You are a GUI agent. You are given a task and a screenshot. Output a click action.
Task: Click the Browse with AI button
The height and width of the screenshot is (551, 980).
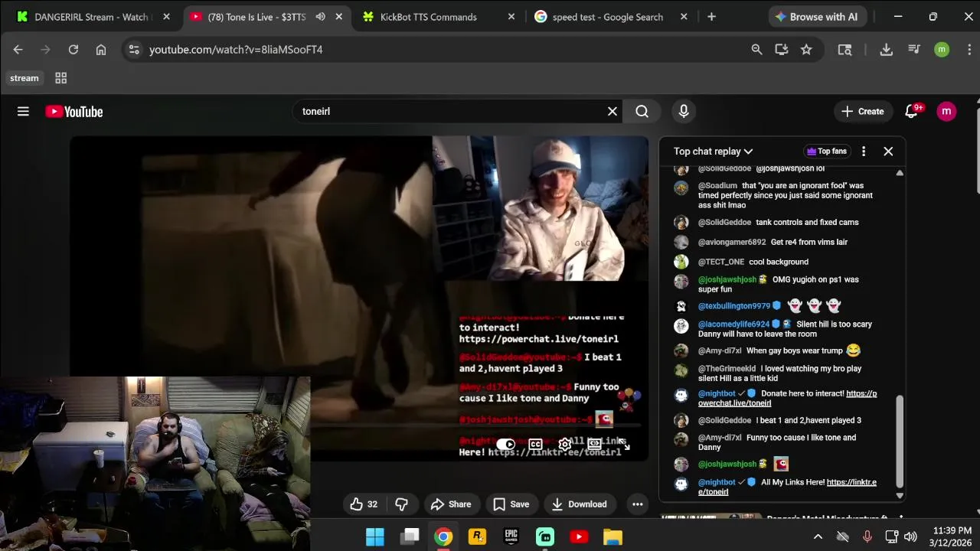point(816,17)
